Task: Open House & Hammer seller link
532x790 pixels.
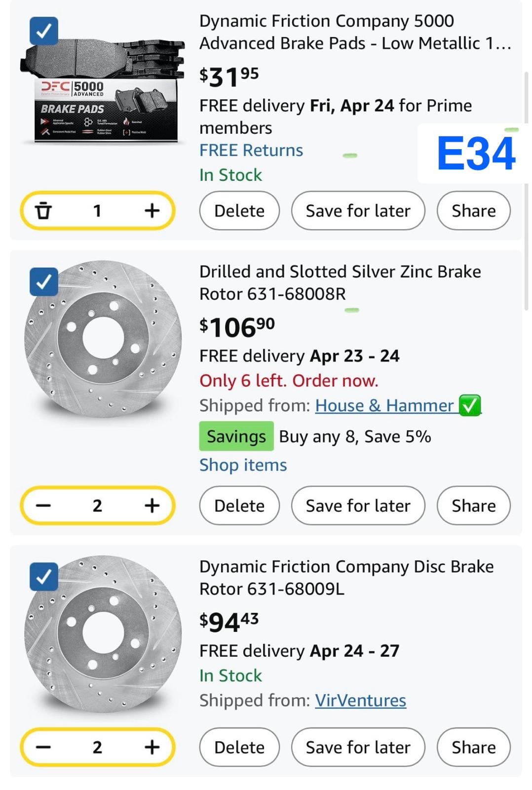Action: click(x=384, y=405)
